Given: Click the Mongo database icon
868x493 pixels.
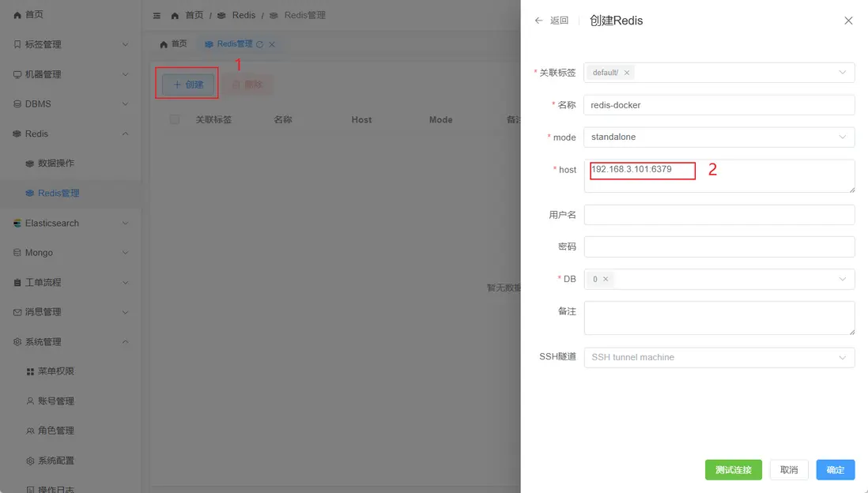Looking at the screenshot, I should pyautogui.click(x=17, y=252).
